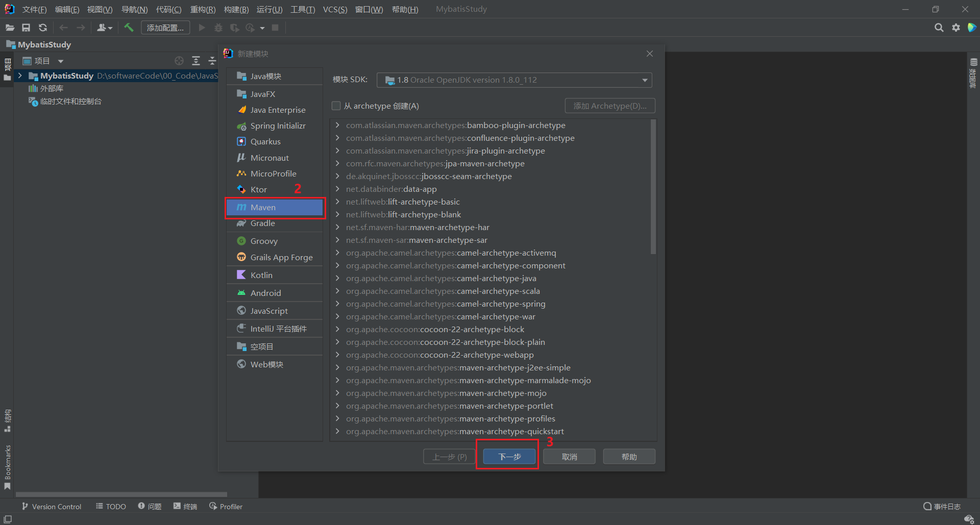
Task: Click the 取消 button
Action: (569, 457)
